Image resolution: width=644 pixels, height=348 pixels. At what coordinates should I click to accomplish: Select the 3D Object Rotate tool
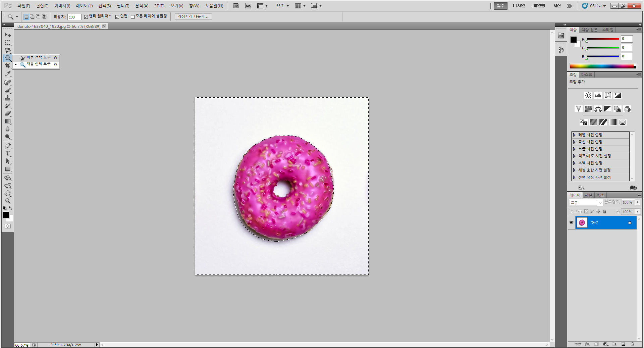[8, 178]
